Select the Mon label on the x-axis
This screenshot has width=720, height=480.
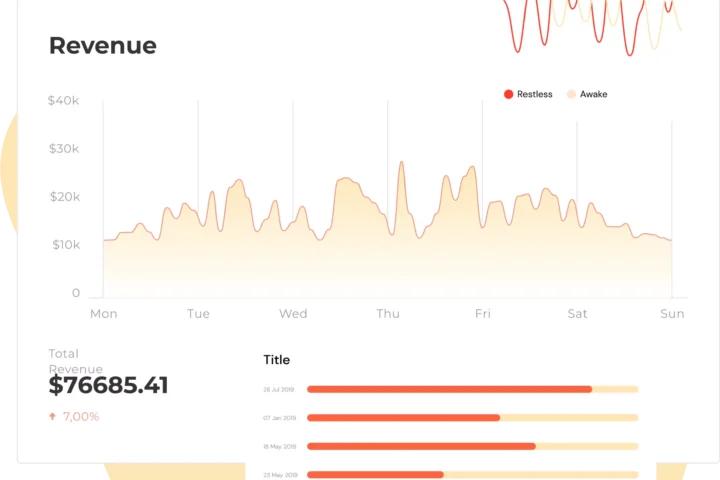[103, 314]
